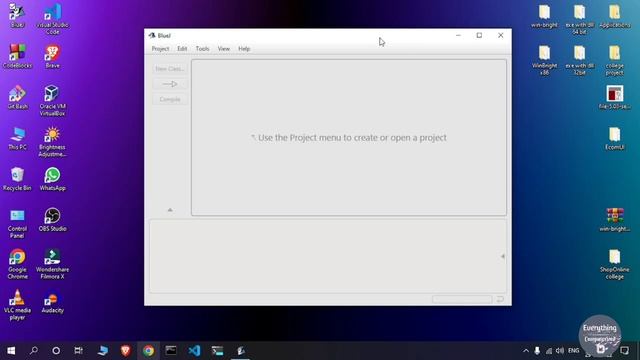This screenshot has width=640, height=360.
Task: Click the New Class button
Action: [x=170, y=69]
